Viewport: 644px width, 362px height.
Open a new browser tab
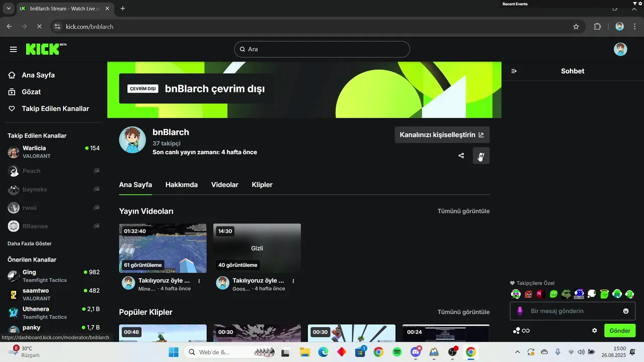[123, 9]
